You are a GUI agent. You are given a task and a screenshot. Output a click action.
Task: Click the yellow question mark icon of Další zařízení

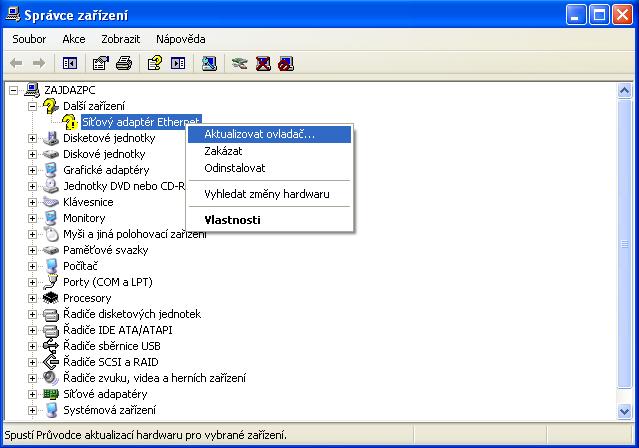51,106
